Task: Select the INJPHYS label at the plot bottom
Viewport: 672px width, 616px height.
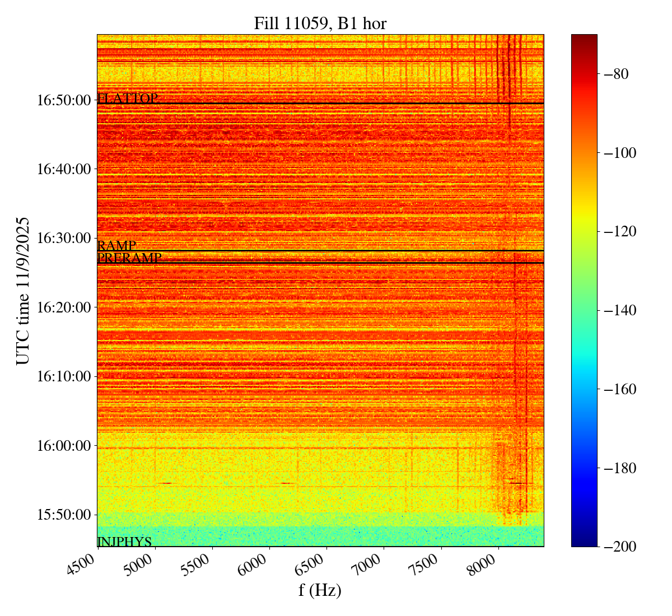Action: (x=124, y=542)
